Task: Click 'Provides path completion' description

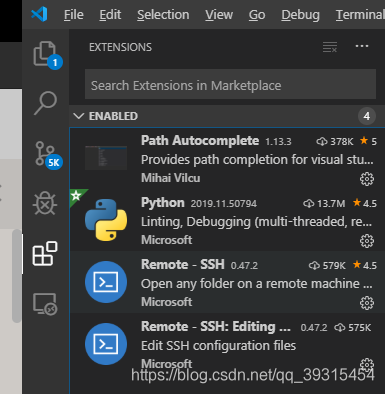Action: [x=257, y=160]
